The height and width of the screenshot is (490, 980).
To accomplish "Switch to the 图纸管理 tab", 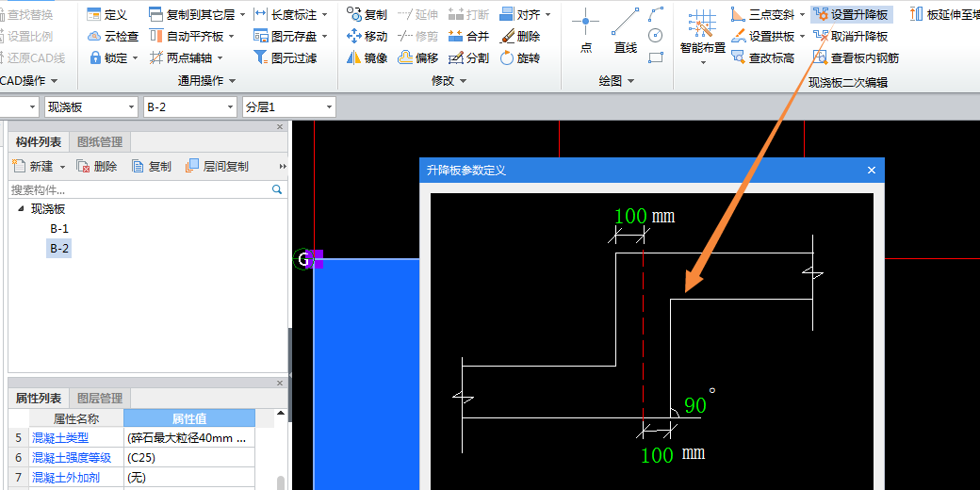I will pyautogui.click(x=99, y=142).
